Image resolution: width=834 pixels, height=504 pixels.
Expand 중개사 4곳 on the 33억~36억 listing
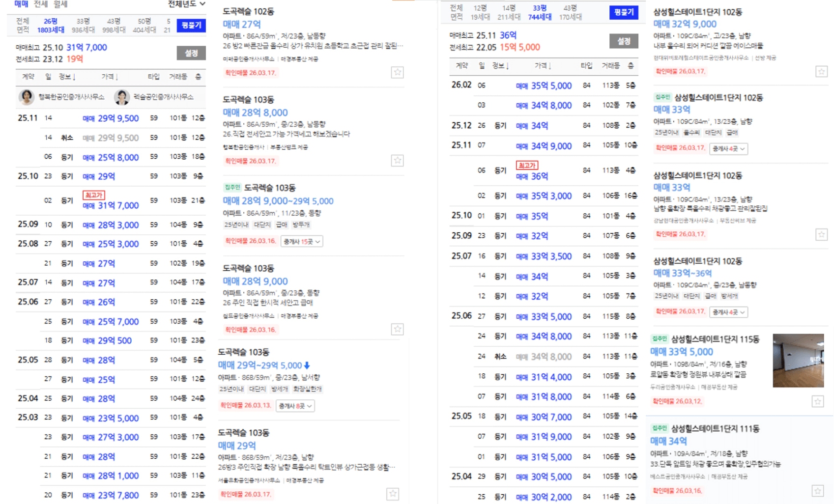[x=728, y=312]
